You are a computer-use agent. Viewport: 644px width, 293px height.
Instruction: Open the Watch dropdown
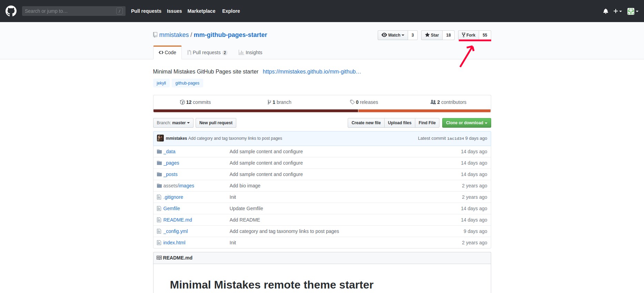(x=393, y=35)
